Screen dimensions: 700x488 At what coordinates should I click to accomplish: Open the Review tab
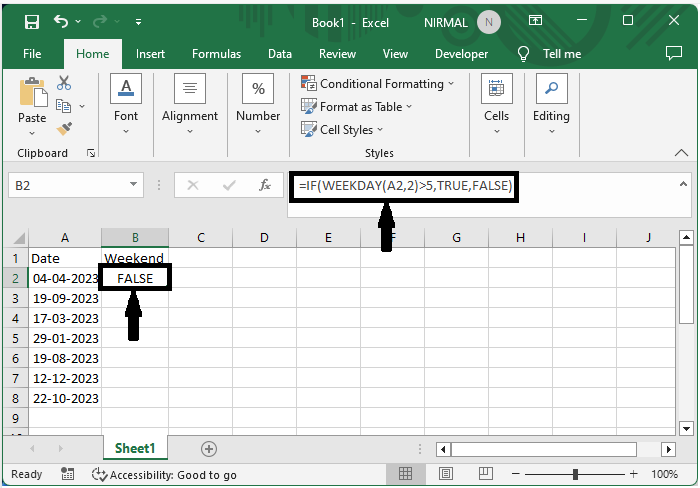[x=338, y=54]
